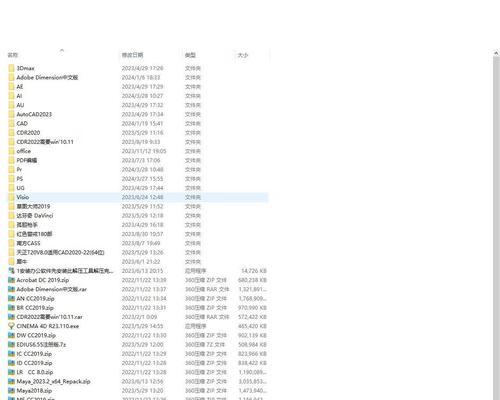Select the EDIUS6.55 .7z file name
Image resolution: width=500 pixels, height=400 pixels.
click(41, 345)
